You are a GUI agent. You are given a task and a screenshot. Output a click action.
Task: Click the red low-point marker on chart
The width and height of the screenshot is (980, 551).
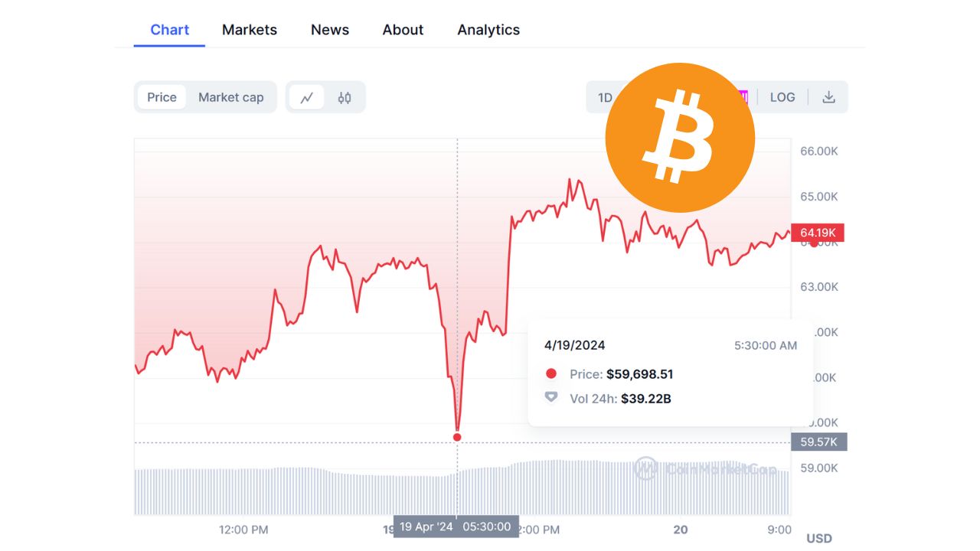click(457, 437)
